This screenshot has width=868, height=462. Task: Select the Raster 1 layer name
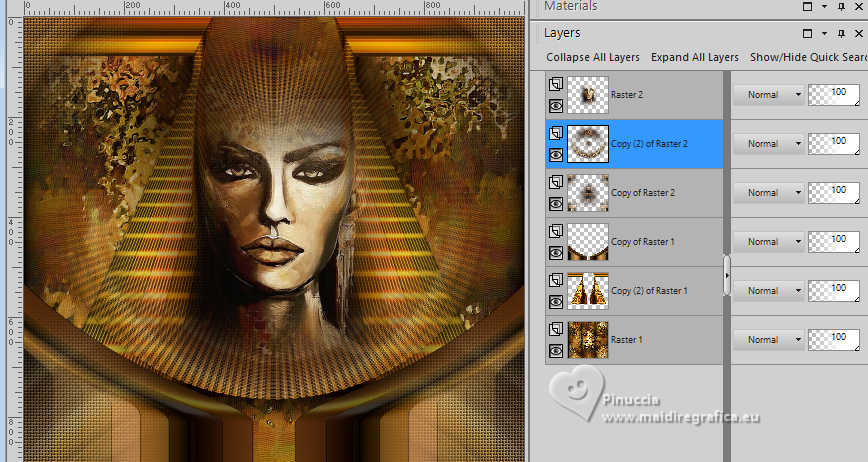pyautogui.click(x=626, y=340)
